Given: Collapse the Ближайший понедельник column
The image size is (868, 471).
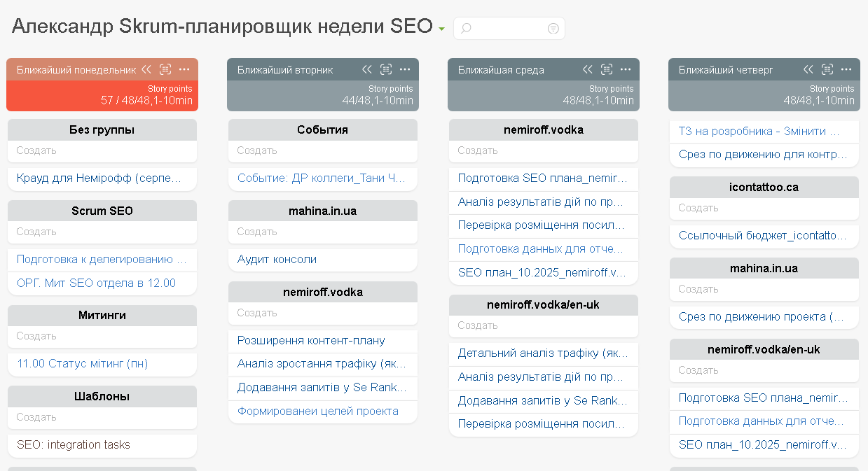Looking at the screenshot, I should 146,69.
